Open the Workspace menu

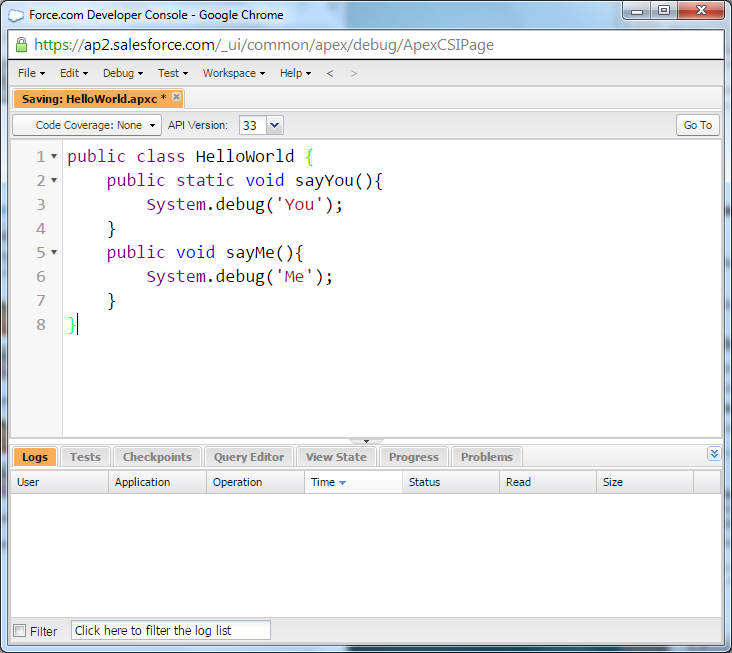tap(233, 73)
